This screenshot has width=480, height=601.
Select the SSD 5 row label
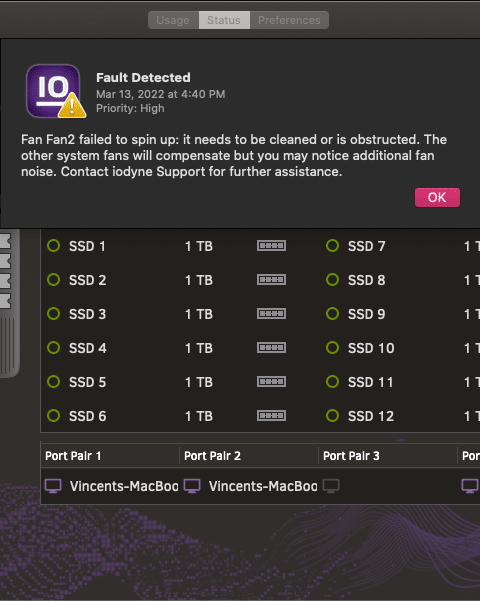(x=87, y=382)
